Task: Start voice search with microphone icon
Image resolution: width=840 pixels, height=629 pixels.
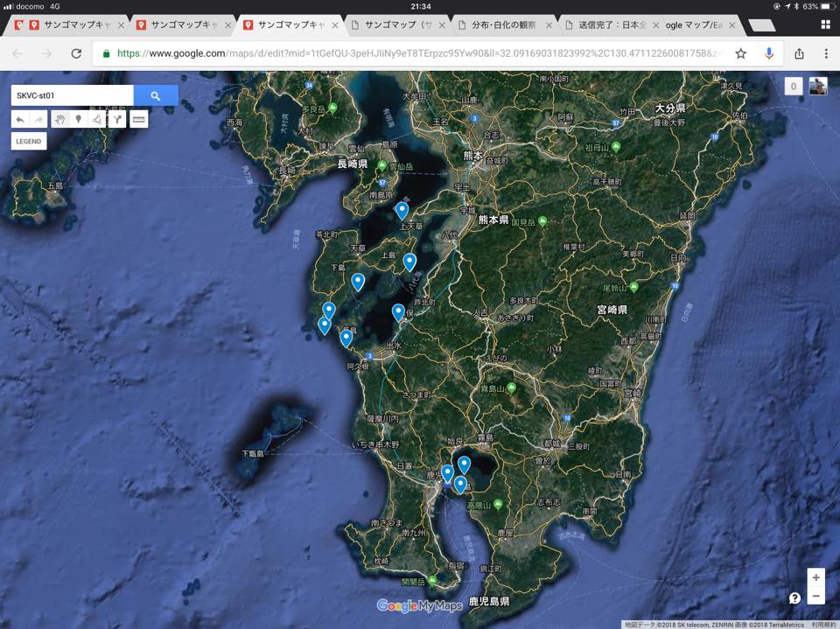Action: [769, 53]
